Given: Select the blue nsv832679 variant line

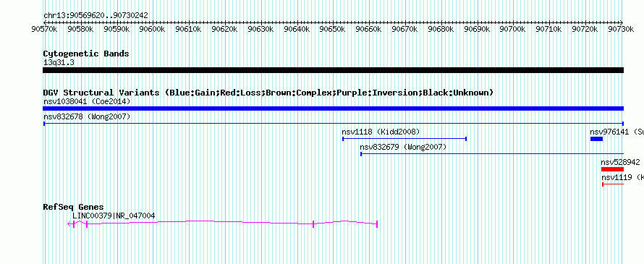Looking at the screenshot, I should coord(492,154).
